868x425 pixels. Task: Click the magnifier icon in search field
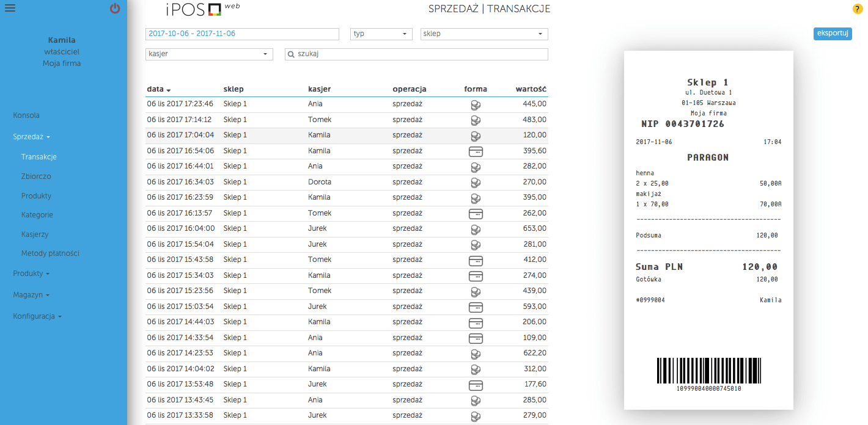292,54
